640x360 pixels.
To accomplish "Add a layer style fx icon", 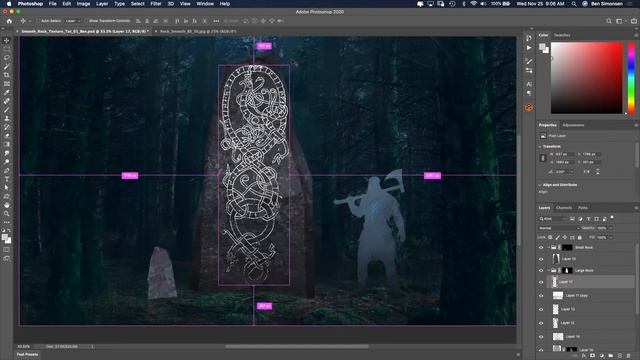I will [x=584, y=356].
